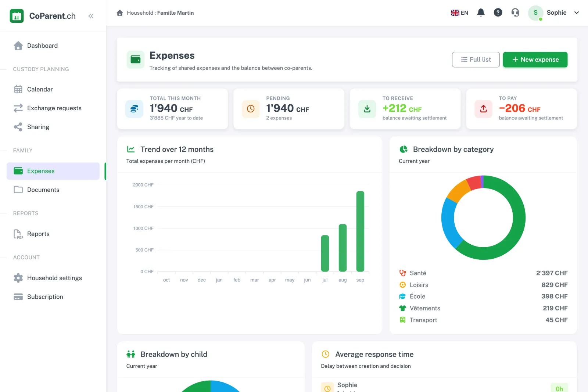
Task: Click the 398 CHF École amount
Action: coord(554,296)
